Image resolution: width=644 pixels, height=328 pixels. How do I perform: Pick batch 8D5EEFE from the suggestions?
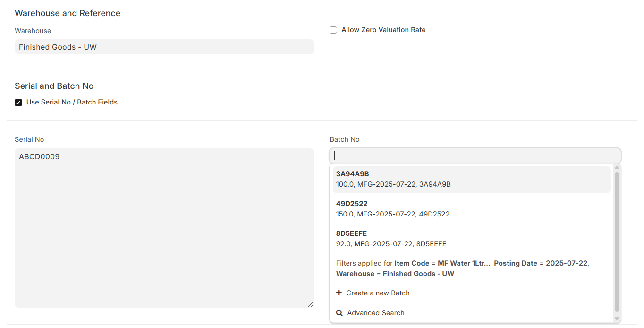[471, 239]
